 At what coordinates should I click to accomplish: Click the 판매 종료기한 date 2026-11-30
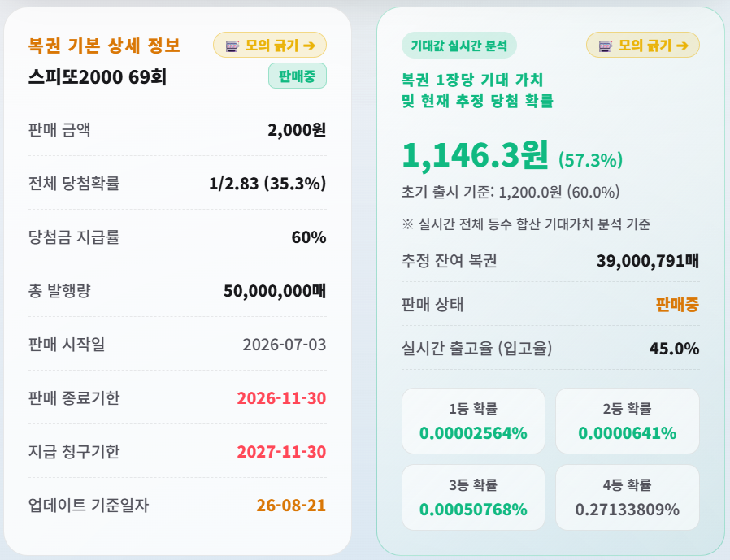[x=281, y=398]
